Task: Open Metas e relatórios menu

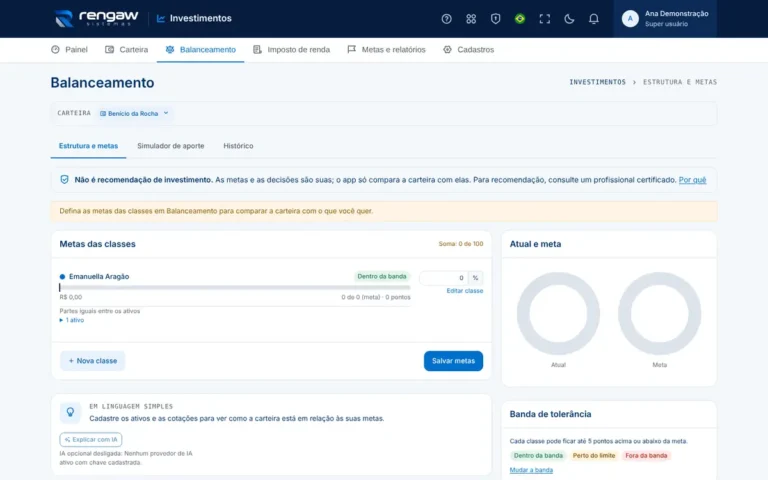Action: (x=386, y=49)
